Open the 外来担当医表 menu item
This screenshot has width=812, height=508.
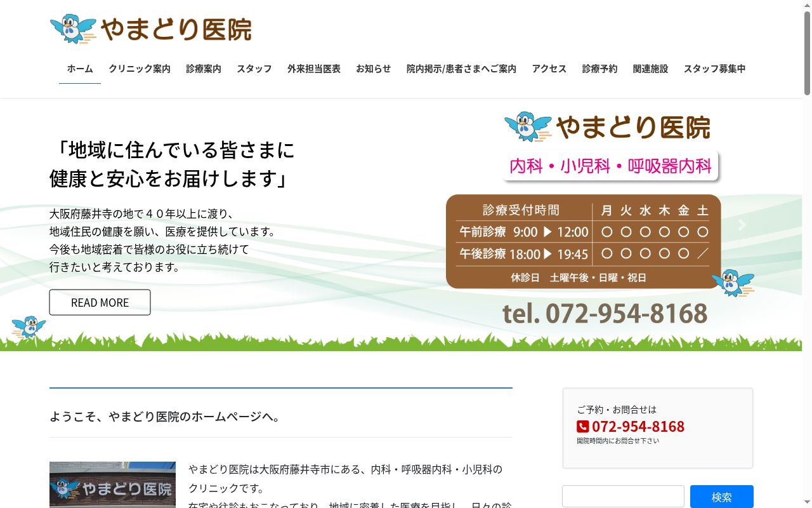[x=314, y=69]
